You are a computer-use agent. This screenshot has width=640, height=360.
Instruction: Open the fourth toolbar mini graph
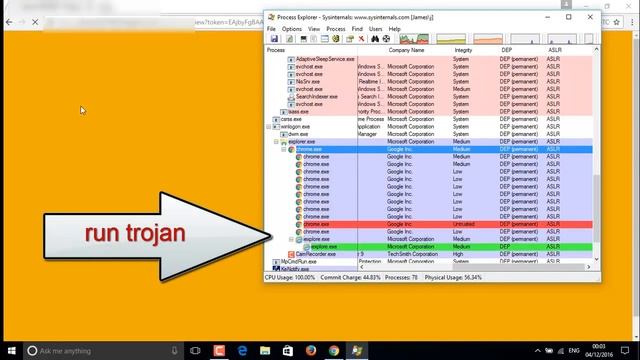coord(525,39)
